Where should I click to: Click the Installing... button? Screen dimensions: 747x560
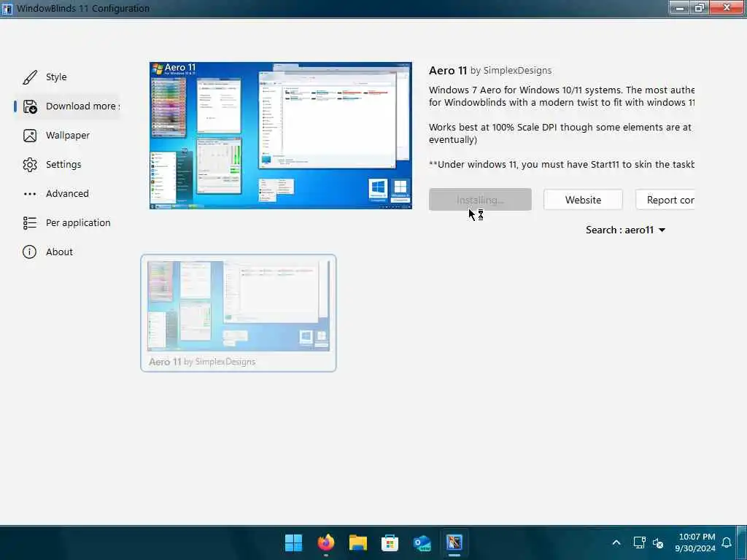click(x=480, y=200)
